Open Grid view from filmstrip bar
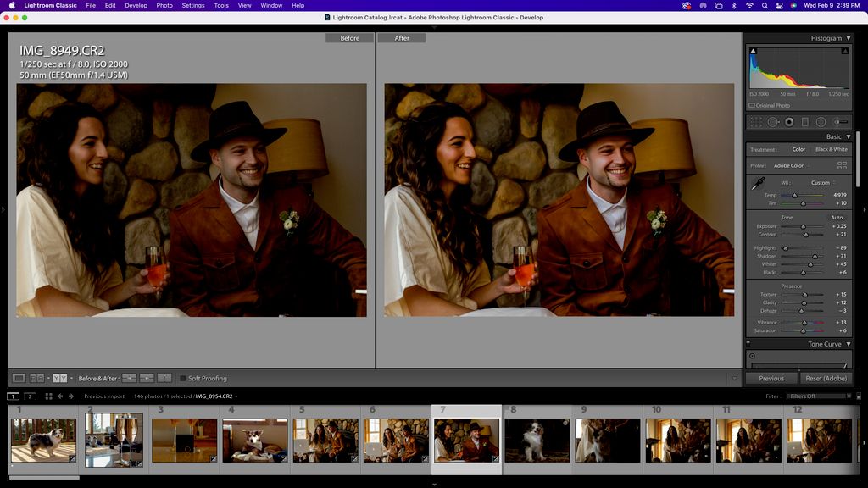This screenshot has width=868, height=488. [x=48, y=396]
